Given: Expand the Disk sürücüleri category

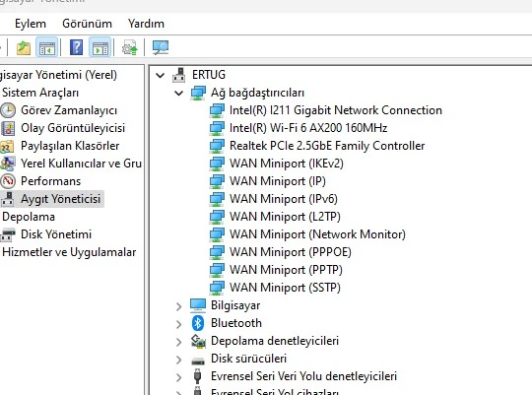Looking at the screenshot, I should click(178, 360).
